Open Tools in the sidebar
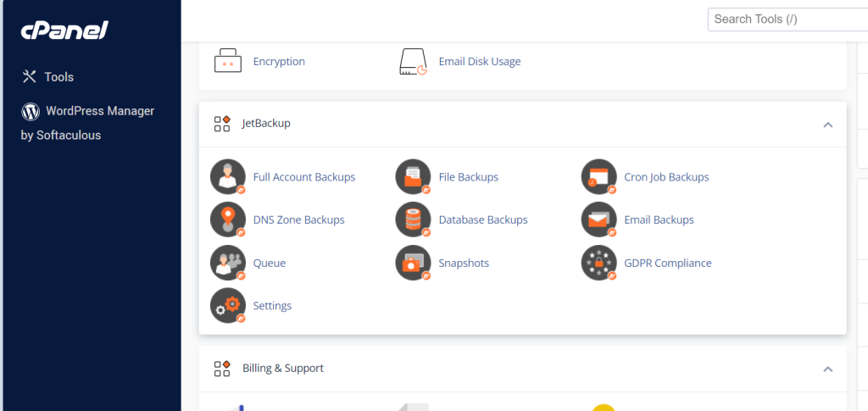868x411 pixels. click(47, 77)
